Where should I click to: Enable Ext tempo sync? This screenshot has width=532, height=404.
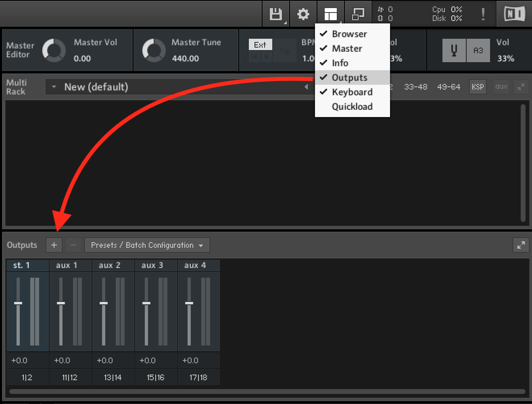[260, 44]
